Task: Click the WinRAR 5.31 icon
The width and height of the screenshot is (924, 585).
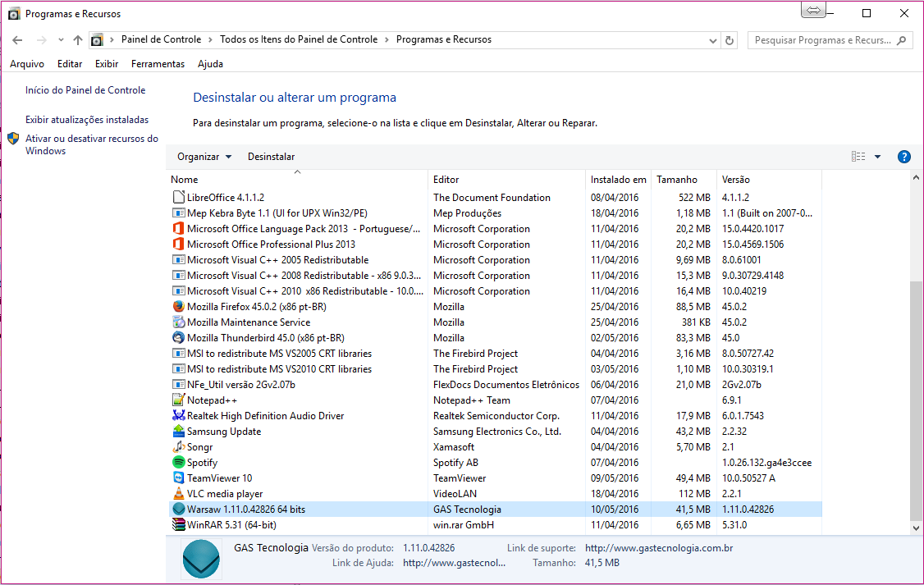Action: coord(179,525)
